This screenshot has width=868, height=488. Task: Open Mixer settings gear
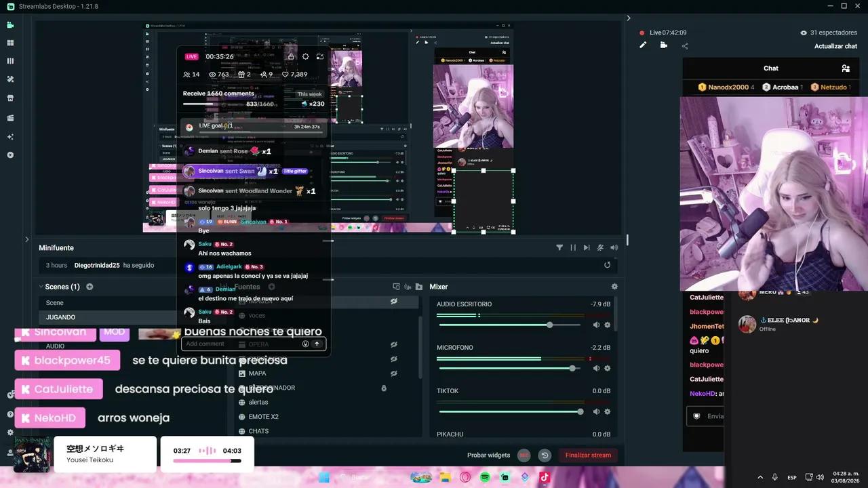[x=614, y=287]
